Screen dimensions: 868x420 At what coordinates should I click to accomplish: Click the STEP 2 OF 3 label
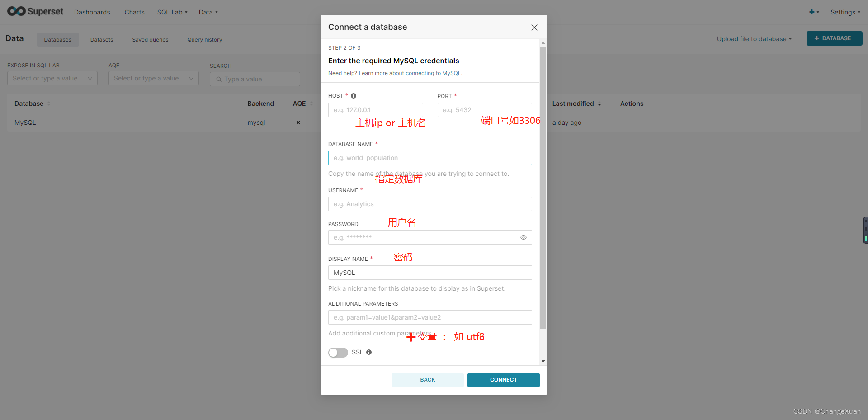[344, 48]
